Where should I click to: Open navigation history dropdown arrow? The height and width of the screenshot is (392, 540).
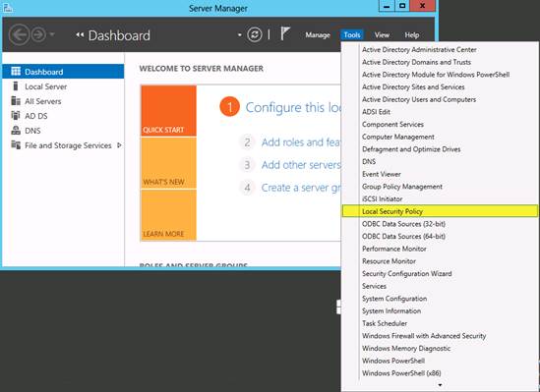(52, 34)
